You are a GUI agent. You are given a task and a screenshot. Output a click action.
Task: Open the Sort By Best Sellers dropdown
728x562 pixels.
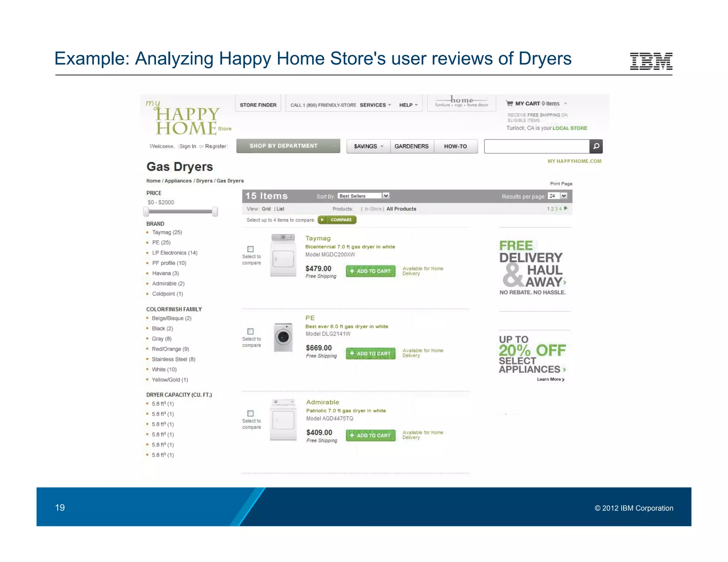pyautogui.click(x=363, y=196)
